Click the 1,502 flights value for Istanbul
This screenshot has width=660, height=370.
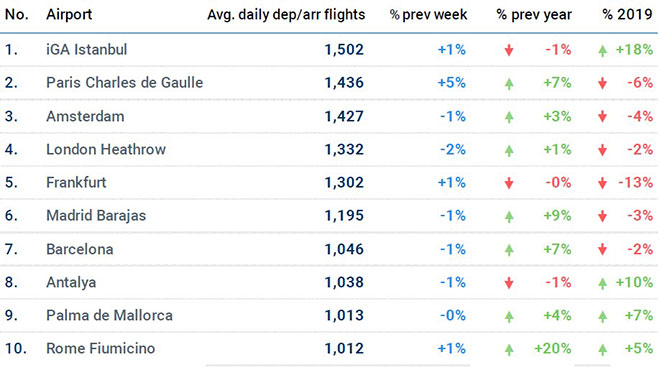(344, 50)
